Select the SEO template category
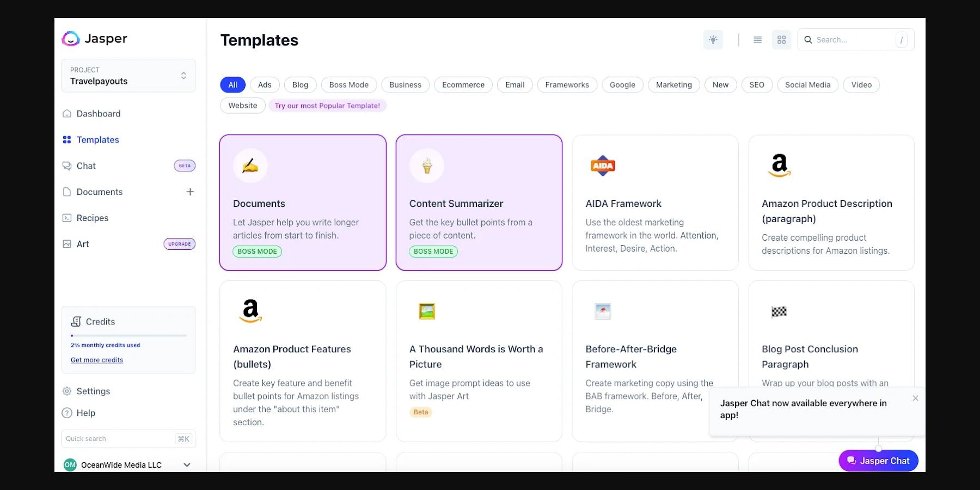The height and width of the screenshot is (490, 980). coord(757,84)
